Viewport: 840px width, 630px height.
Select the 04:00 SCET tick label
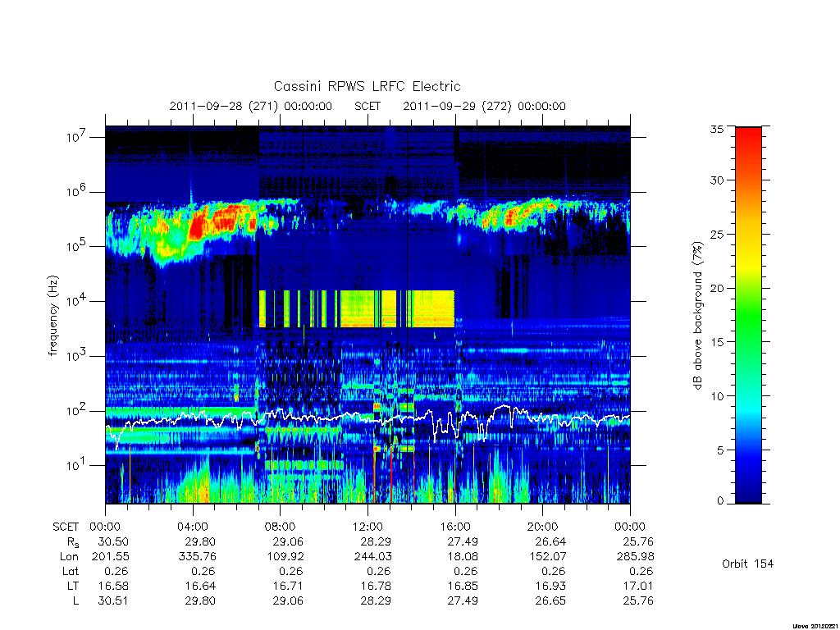192,527
